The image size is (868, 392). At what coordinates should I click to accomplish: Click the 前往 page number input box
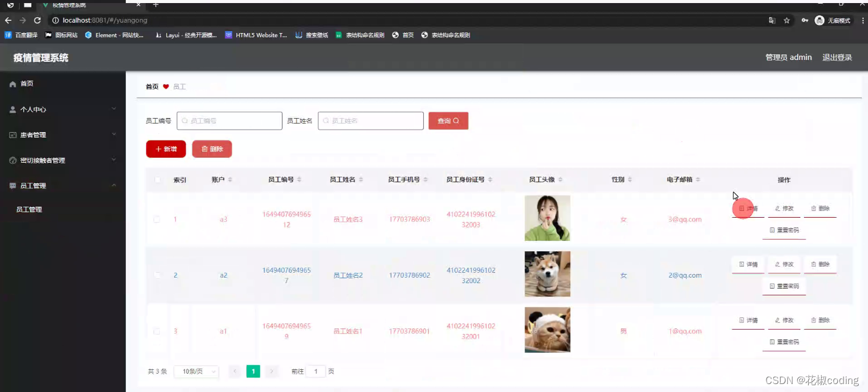click(316, 371)
